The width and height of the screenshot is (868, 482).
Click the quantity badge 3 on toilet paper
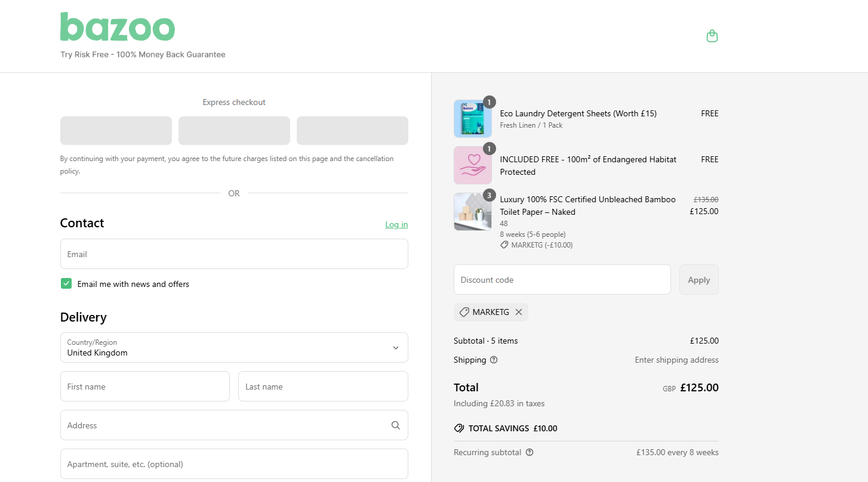pos(490,195)
